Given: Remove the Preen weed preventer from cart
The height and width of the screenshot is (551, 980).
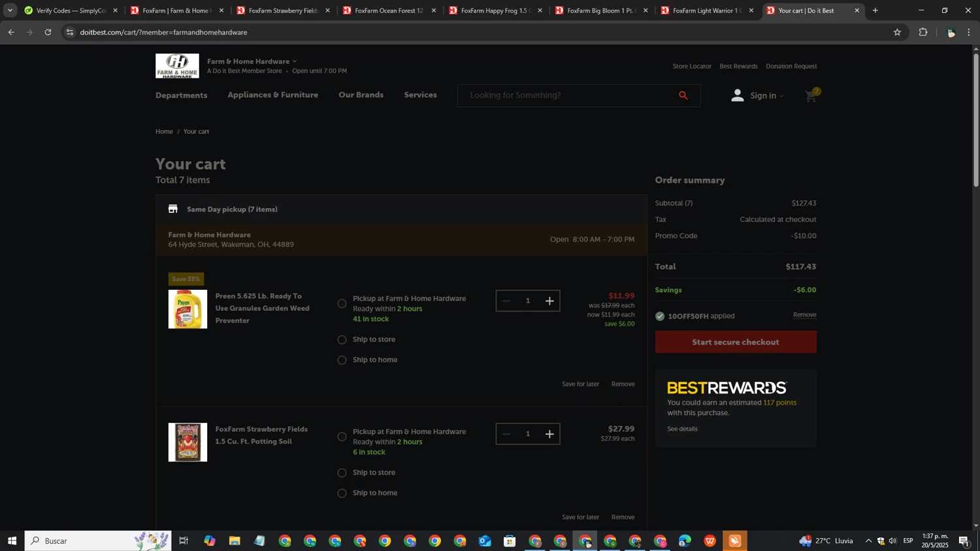Looking at the screenshot, I should point(623,384).
